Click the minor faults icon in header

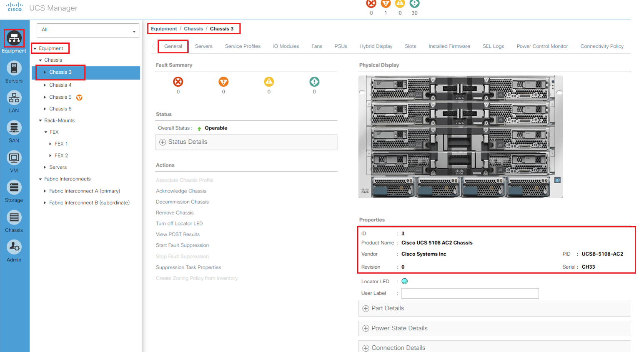click(x=400, y=3)
